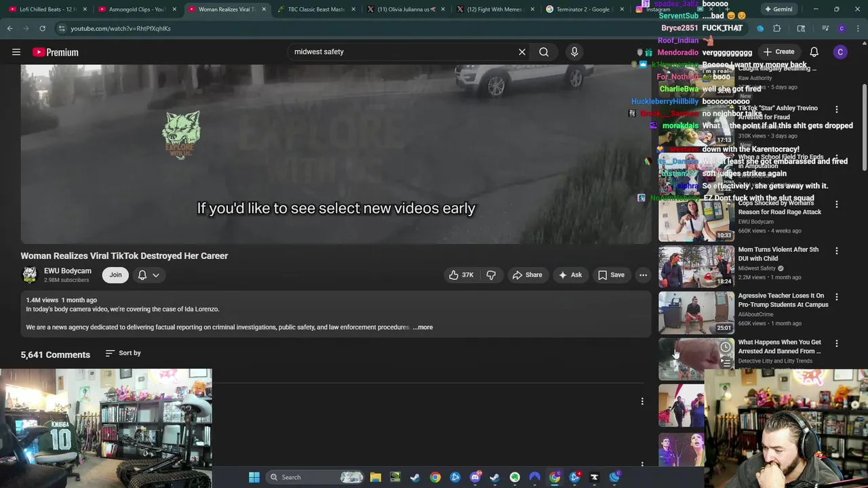Viewport: 868px width, 488px height.
Task: Click the Midwest Safety channel name
Action: (757, 268)
